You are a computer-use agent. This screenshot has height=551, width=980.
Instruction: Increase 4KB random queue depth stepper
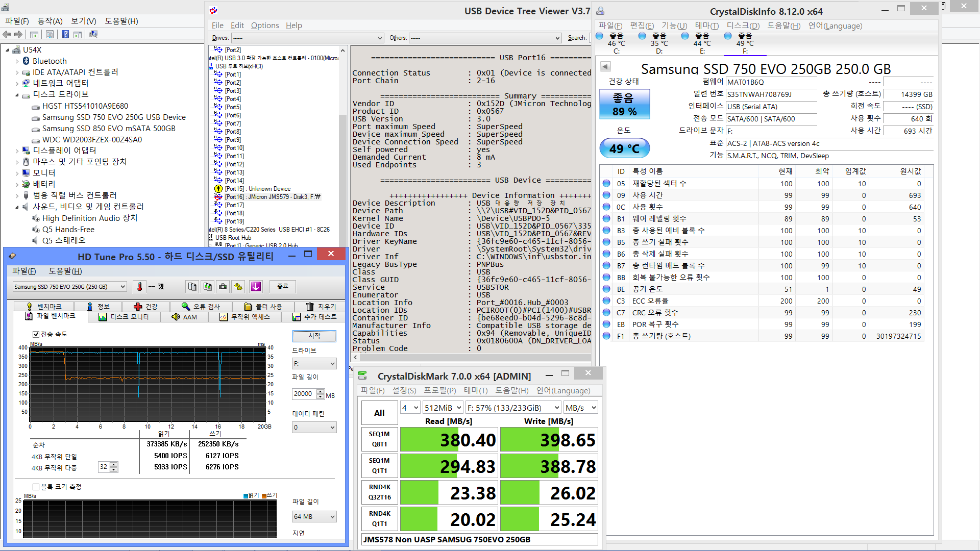114,464
